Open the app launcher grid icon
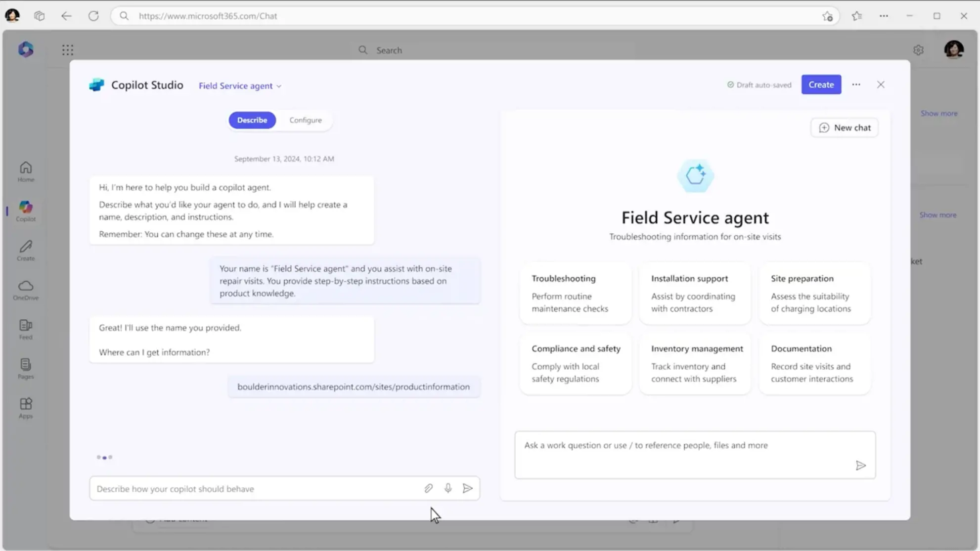Screen dimensions: 980x551 [x=68, y=50]
